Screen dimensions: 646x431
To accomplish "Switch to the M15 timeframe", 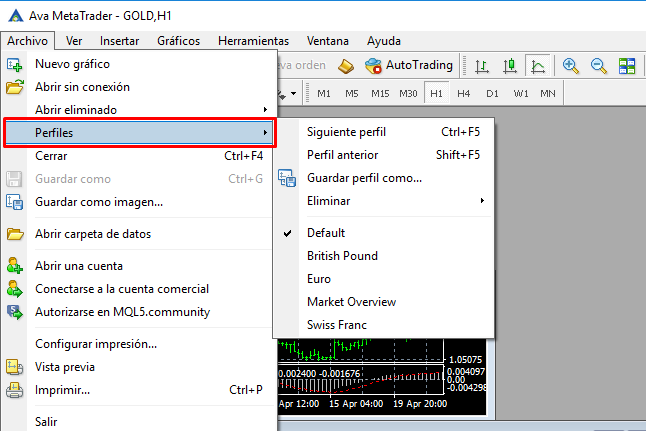I will [380, 94].
